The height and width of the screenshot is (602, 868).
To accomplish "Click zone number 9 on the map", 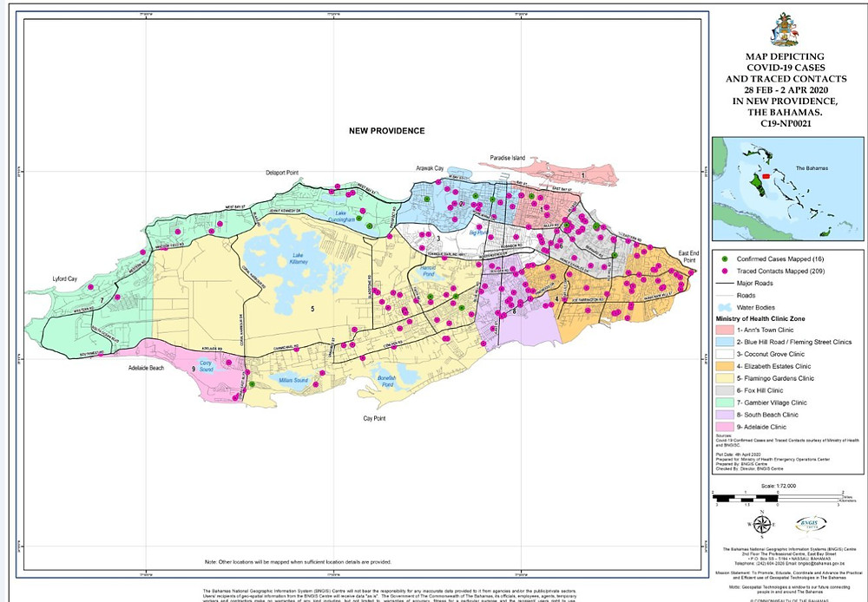I will 194,369.
